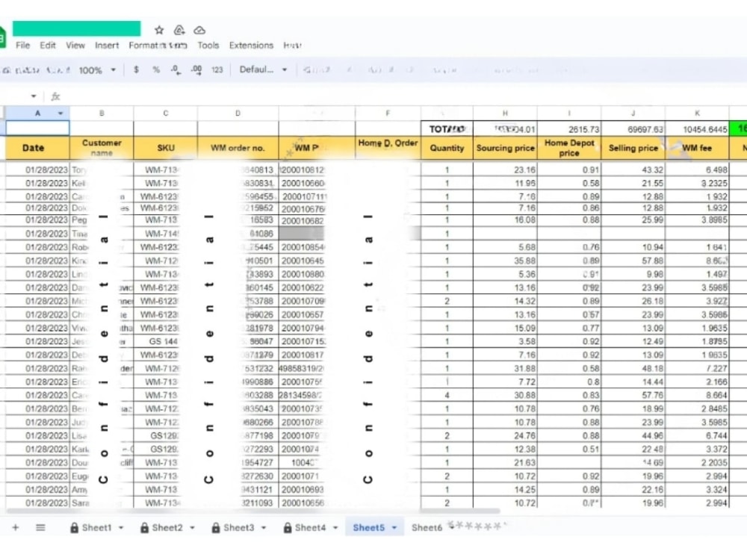
Task: Click the Selling price header cell
Action: coord(633,148)
